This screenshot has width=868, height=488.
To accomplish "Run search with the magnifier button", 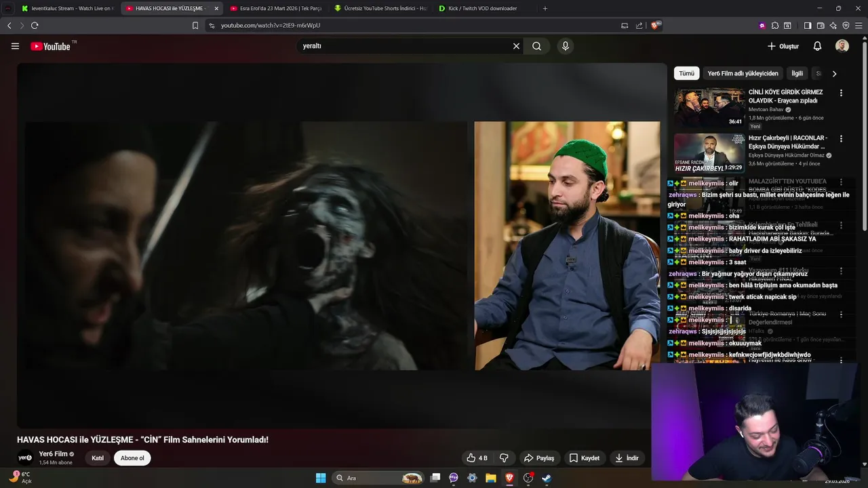I will click(536, 46).
